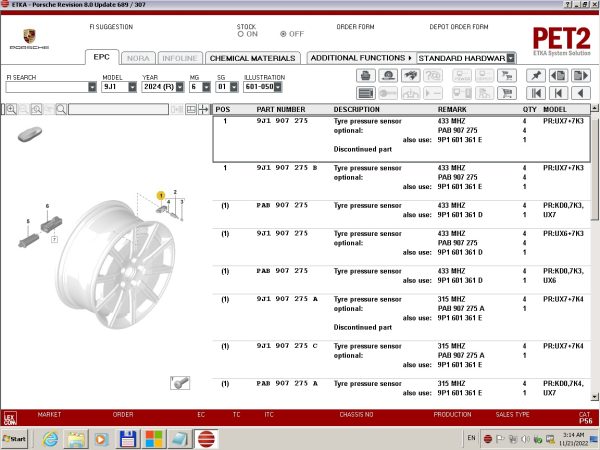Click the volume speaker tray icon

coord(526,439)
